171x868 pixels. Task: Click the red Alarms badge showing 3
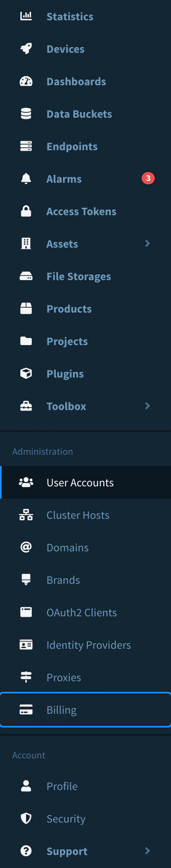click(x=148, y=178)
